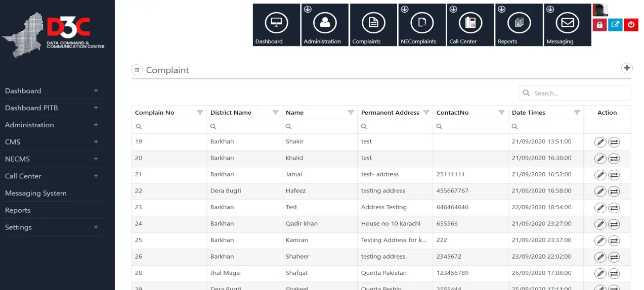Click the blue external link icon
The height and width of the screenshot is (290, 644).
615,24
